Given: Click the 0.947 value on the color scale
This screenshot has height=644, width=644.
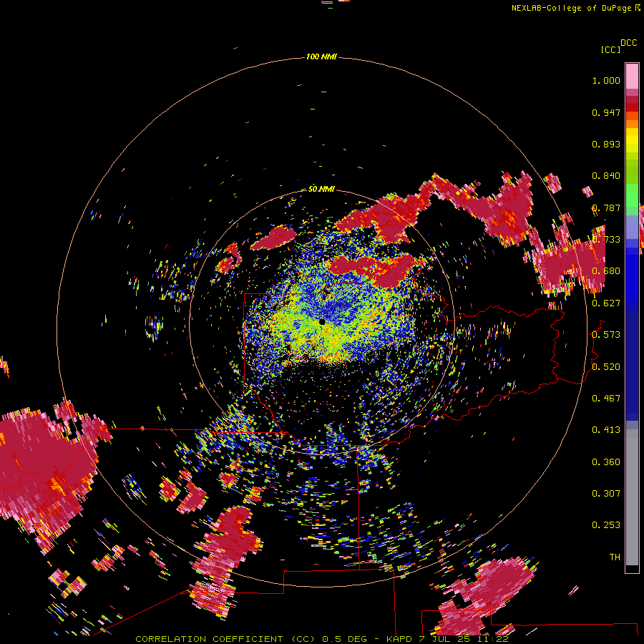Looking at the screenshot, I should tap(606, 112).
